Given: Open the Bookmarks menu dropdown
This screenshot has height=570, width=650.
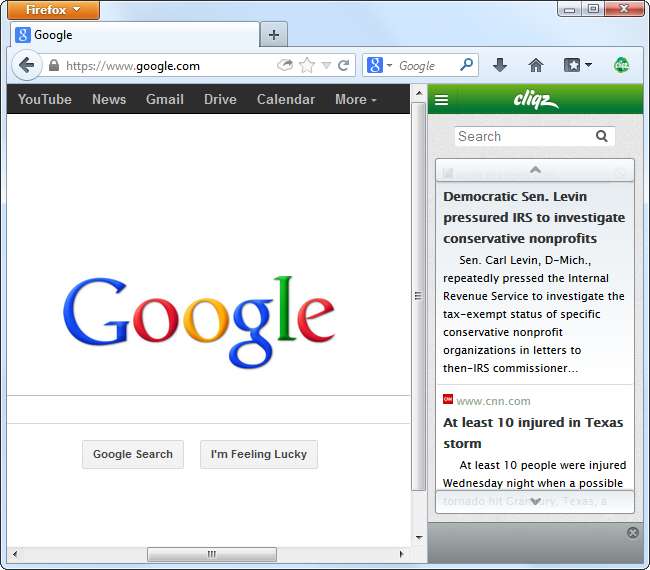Looking at the screenshot, I should 577,66.
